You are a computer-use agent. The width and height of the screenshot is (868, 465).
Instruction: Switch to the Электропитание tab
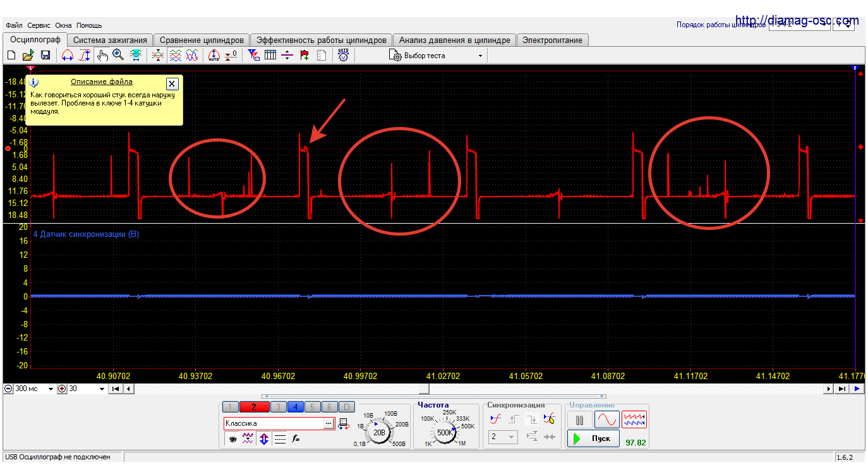point(552,40)
